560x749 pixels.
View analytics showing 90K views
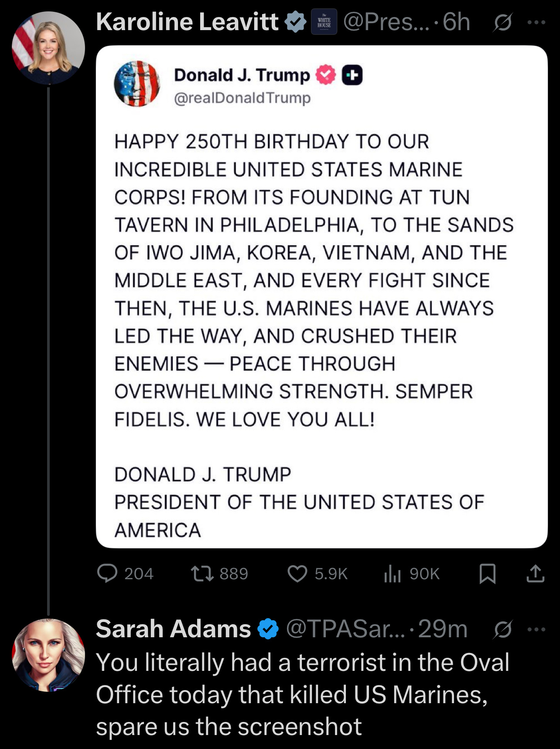point(393,573)
